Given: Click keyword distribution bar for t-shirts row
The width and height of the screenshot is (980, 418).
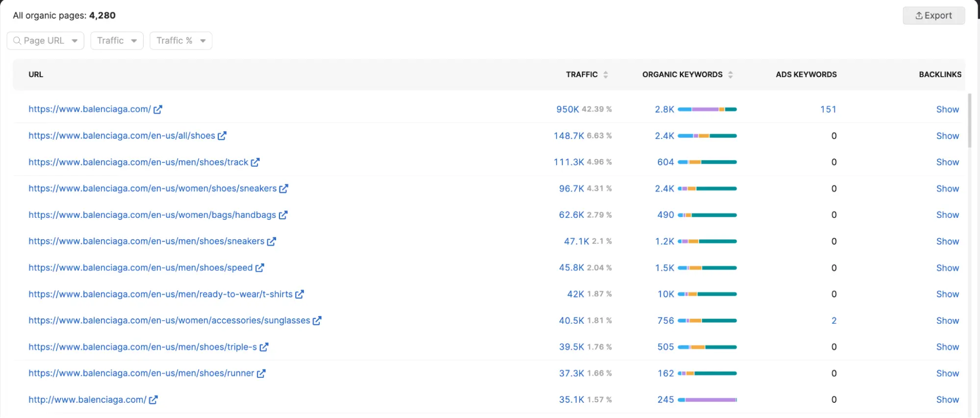Looking at the screenshot, I should (707, 294).
